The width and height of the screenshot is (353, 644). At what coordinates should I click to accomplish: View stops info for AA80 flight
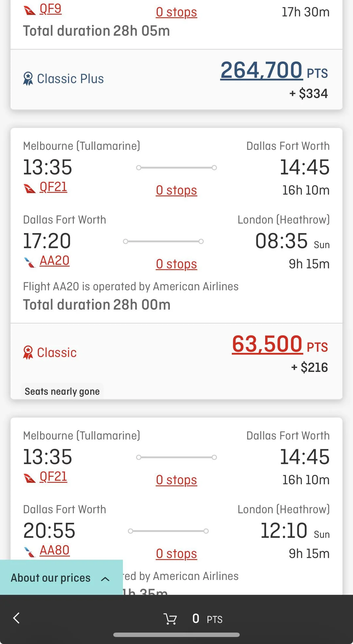click(x=176, y=553)
